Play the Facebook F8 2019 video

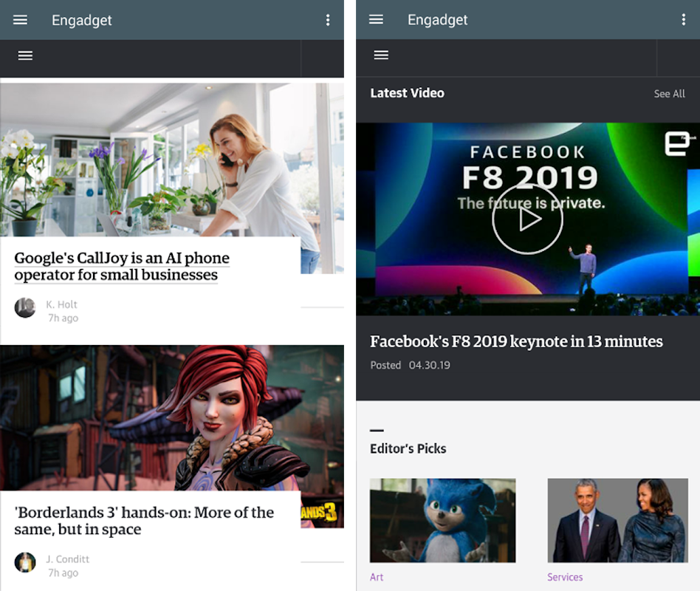pyautogui.click(x=527, y=219)
